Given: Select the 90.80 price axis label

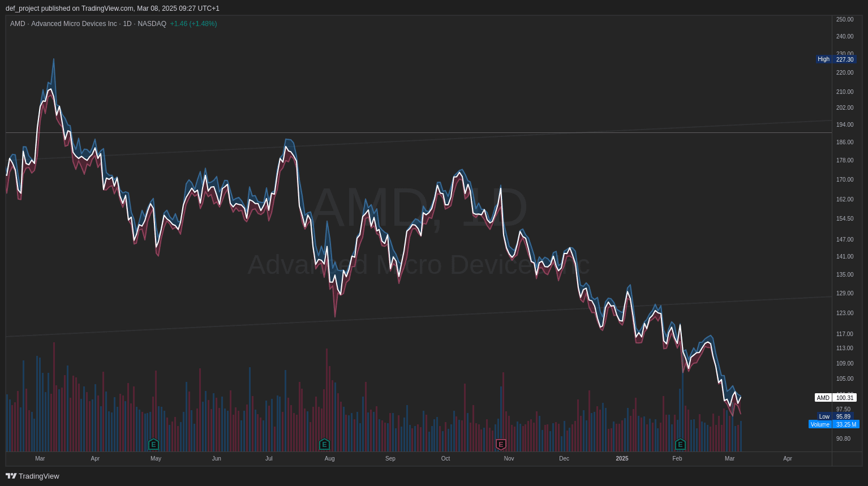Looking at the screenshot, I should (843, 438).
